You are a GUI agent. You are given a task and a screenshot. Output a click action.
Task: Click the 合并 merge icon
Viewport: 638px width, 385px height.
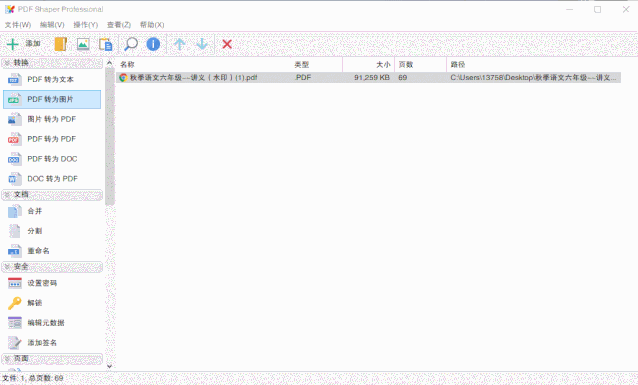click(14, 211)
